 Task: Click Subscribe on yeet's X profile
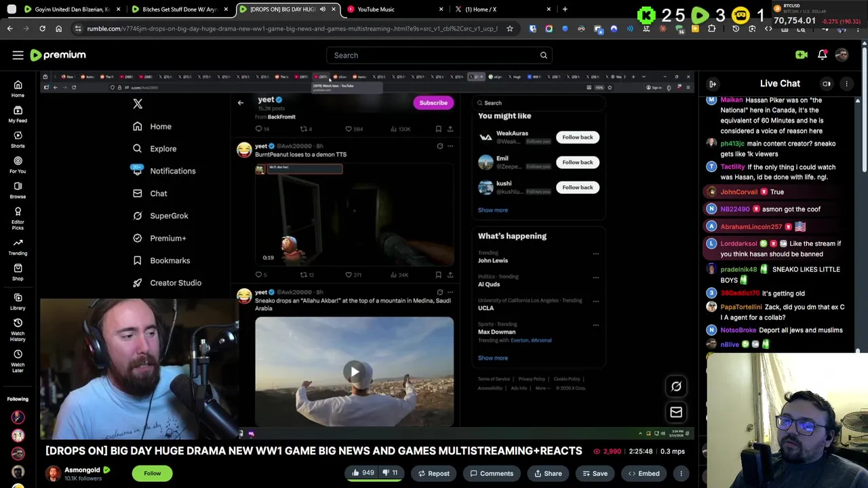[x=433, y=102]
